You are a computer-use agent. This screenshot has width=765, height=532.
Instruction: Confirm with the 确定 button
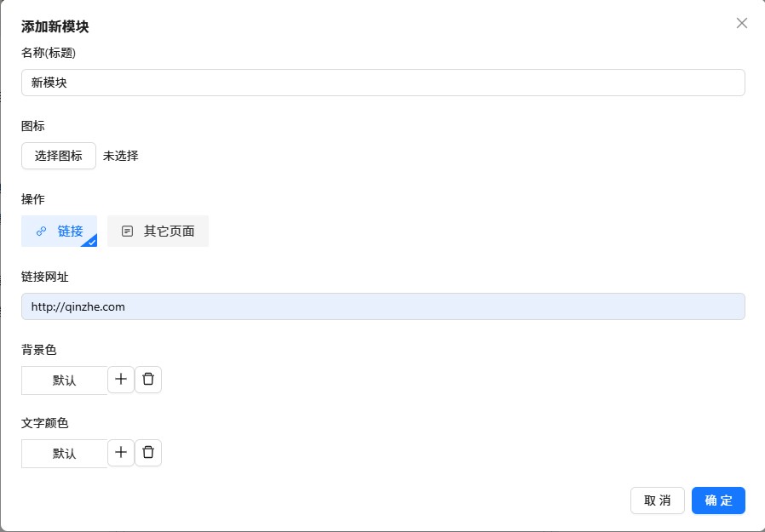click(718, 501)
